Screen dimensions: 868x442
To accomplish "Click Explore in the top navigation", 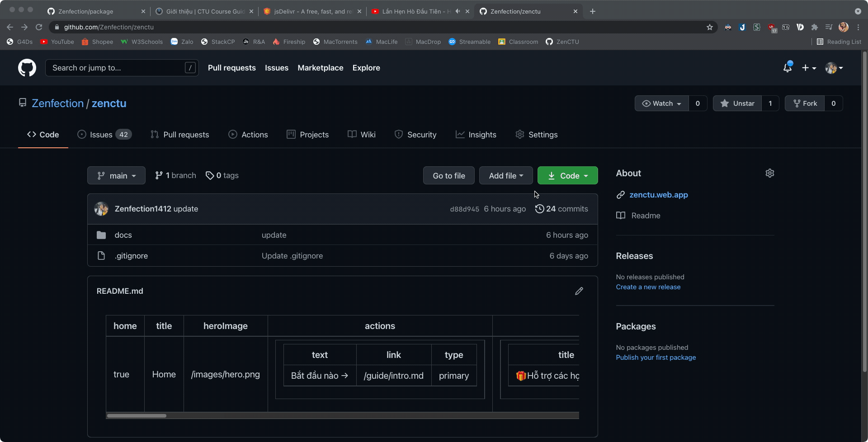I will (x=366, y=68).
